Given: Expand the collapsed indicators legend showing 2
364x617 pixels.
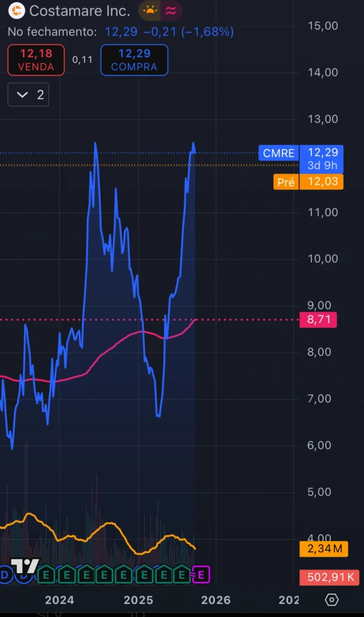Looking at the screenshot, I should click(28, 95).
